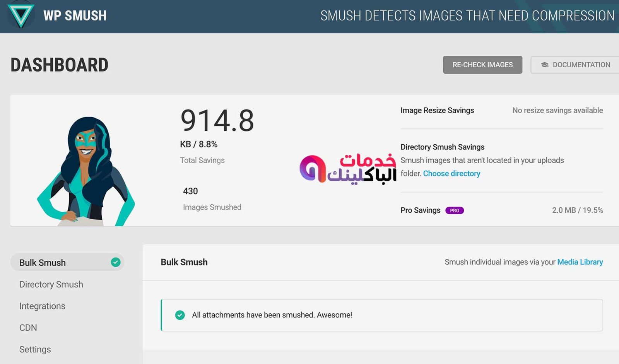Open the Integrations section
The height and width of the screenshot is (364, 619).
(42, 306)
